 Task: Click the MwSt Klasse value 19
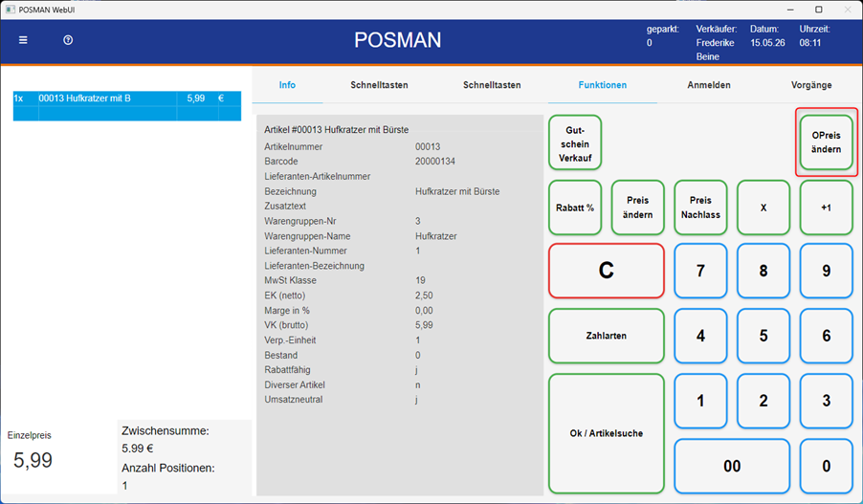420,280
